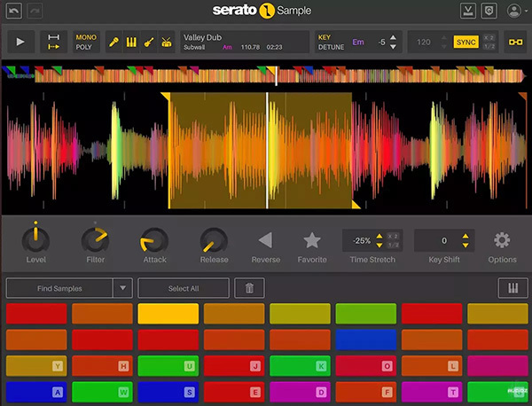Trigger the blue pad labeled S
532x406 pixels.
(168, 392)
